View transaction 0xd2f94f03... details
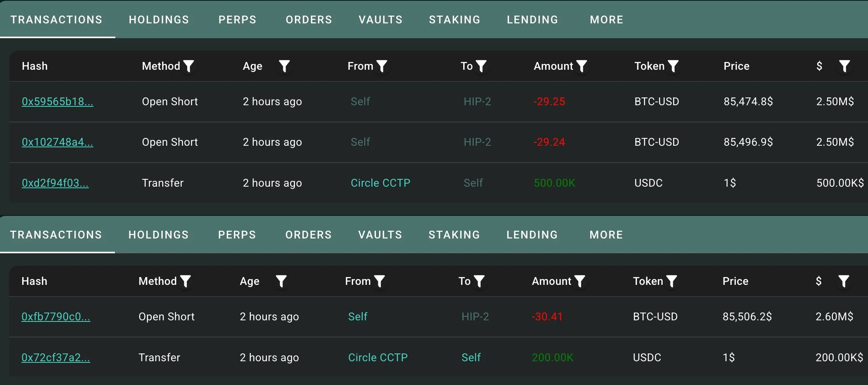The height and width of the screenshot is (385, 868). 55,183
